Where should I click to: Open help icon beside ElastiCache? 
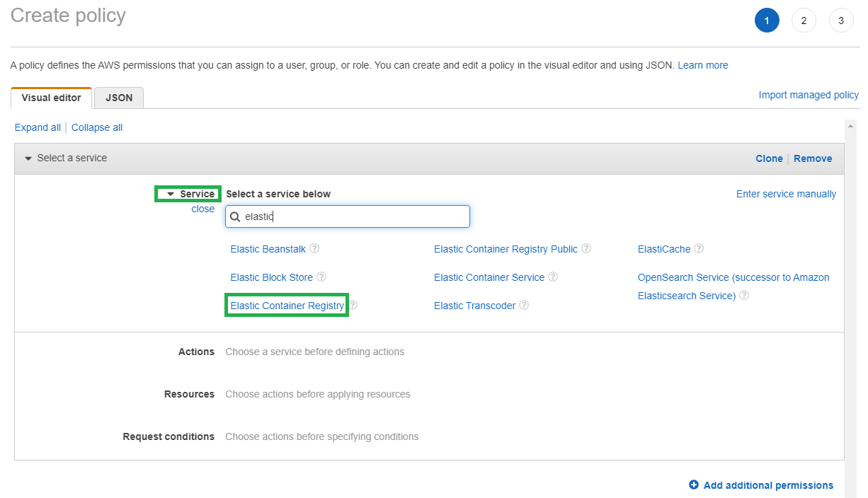point(699,249)
